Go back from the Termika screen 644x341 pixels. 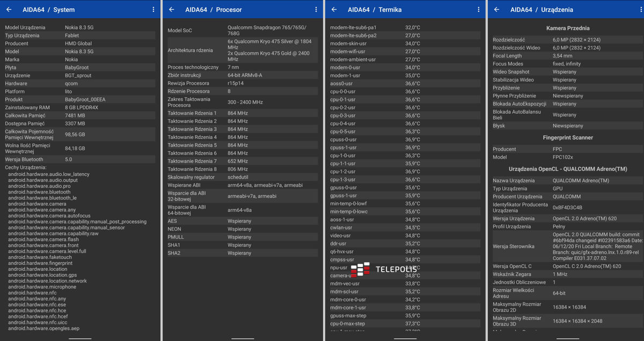[x=334, y=10]
